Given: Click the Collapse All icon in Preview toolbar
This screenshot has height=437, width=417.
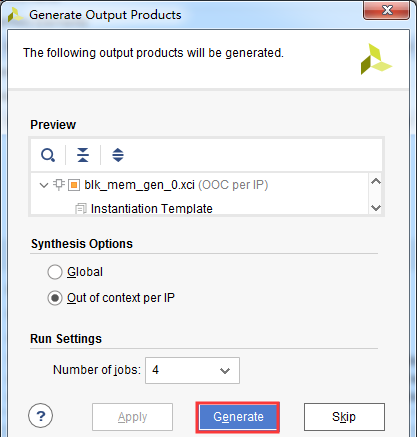Looking at the screenshot, I should click(83, 155).
